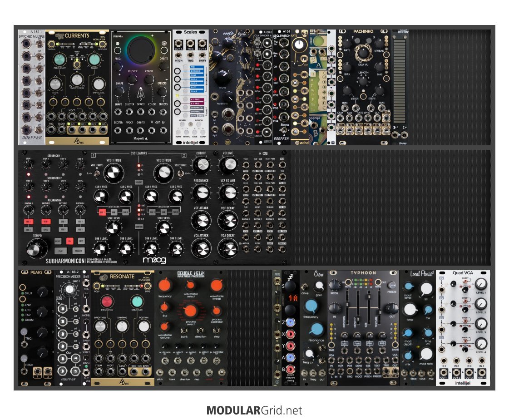509x420 pixels.
Task: Click the large central dial on Lanikea
Action: [x=141, y=49]
